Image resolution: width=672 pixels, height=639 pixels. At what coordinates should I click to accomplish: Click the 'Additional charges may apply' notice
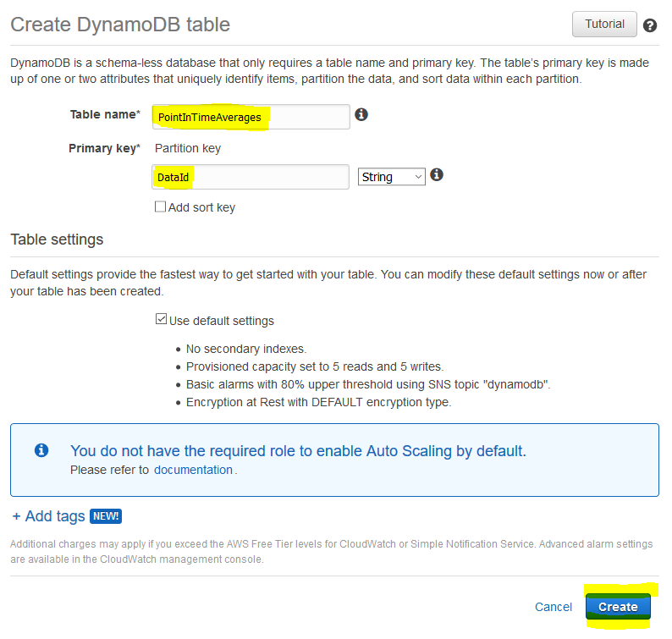331,552
